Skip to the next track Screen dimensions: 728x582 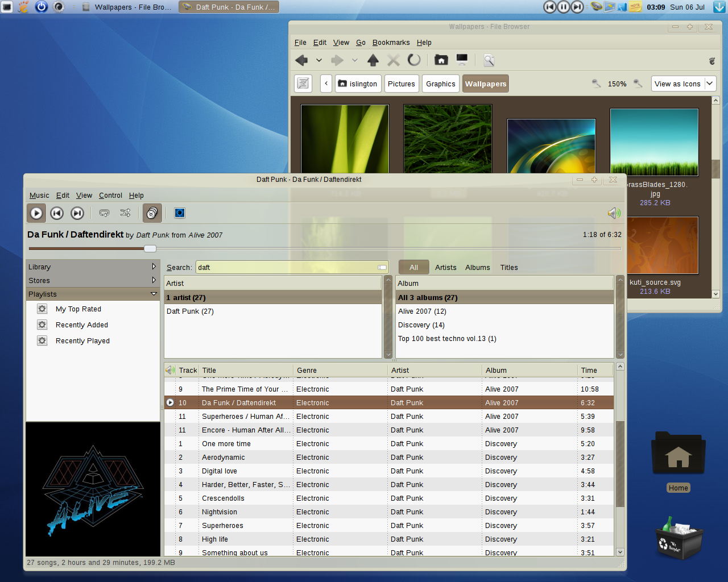tap(77, 213)
